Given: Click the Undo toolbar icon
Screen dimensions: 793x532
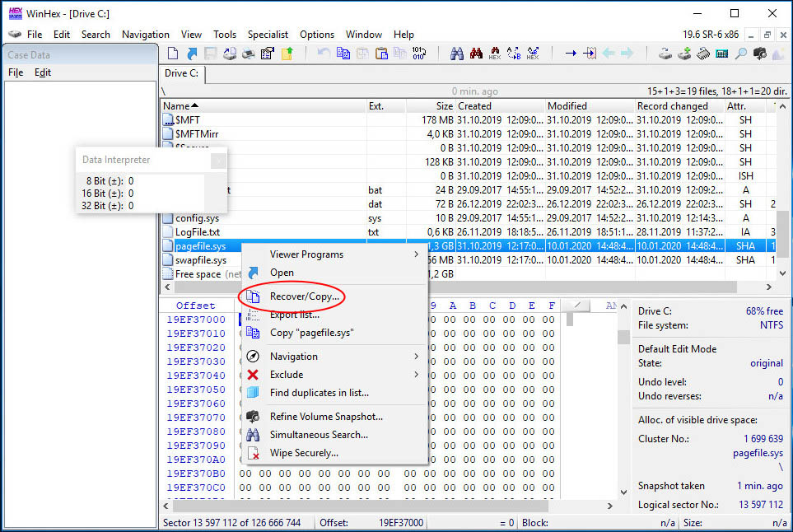Looking at the screenshot, I should (324, 53).
